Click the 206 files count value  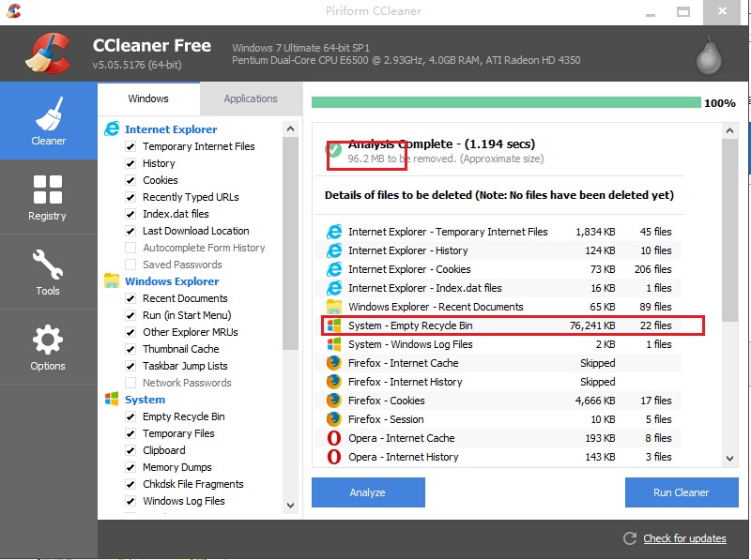(652, 269)
